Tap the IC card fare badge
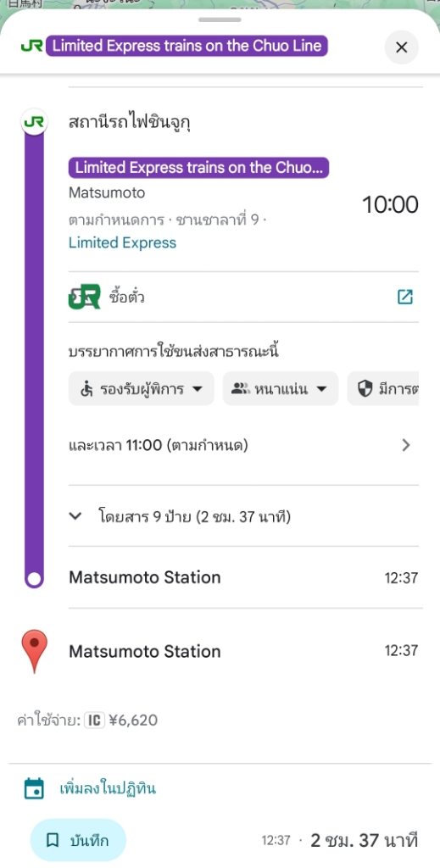 tap(95, 721)
